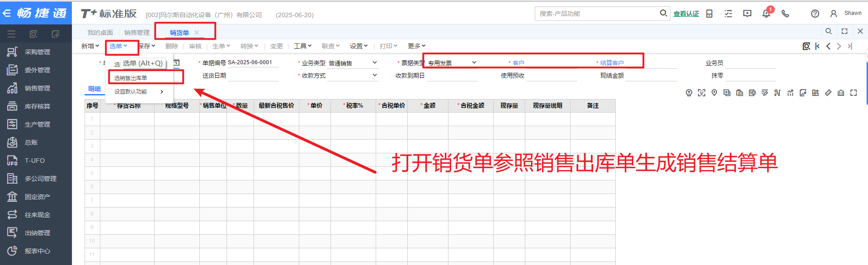Open 库存核算 module in sidebar

[37, 106]
